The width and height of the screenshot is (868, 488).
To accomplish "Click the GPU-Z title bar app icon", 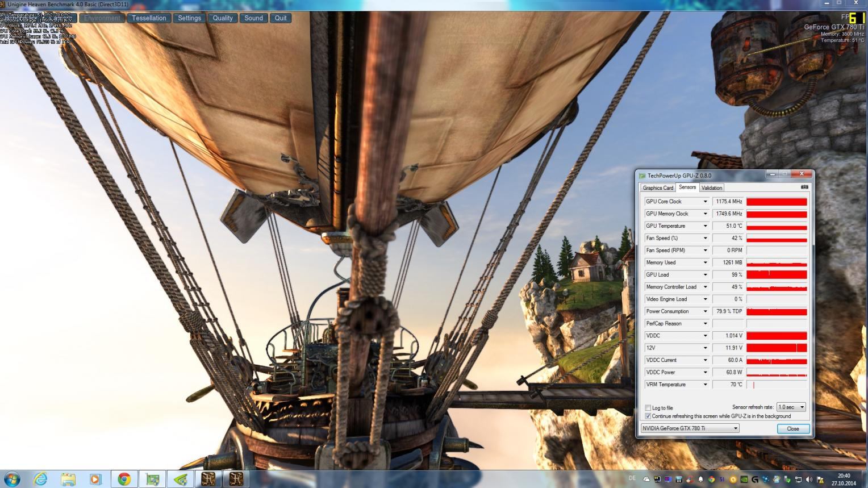I will pos(642,176).
